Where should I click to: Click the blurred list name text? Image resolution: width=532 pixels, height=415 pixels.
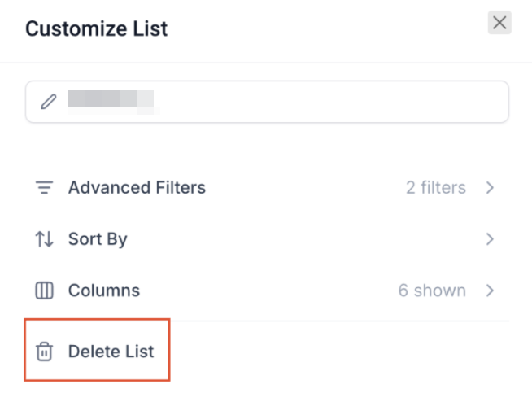tap(111, 102)
